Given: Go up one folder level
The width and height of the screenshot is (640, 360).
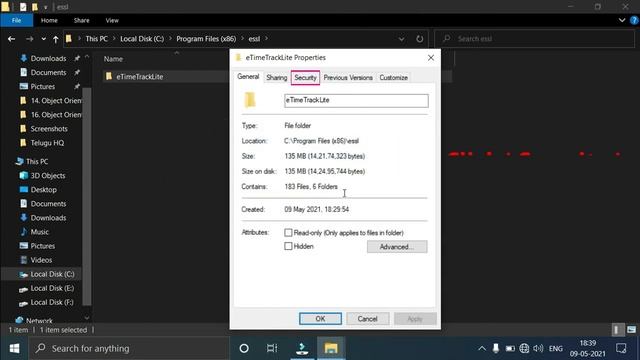Looking at the screenshot, I should 56,39.
